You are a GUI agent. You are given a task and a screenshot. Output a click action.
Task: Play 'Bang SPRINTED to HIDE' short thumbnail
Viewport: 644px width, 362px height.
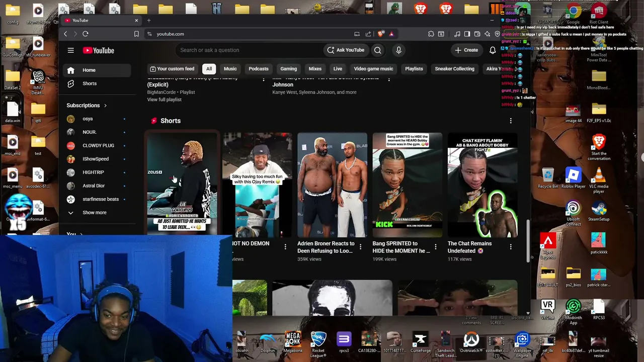407,185
